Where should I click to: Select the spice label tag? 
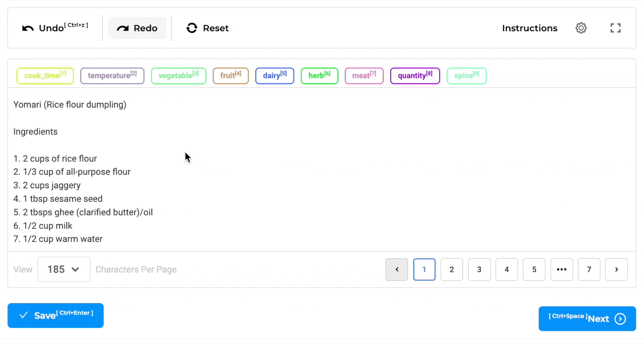(466, 76)
